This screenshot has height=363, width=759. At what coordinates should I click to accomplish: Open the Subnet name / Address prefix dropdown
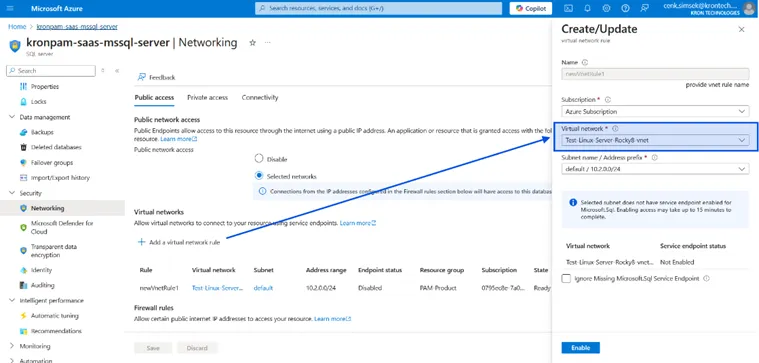[x=655, y=169]
